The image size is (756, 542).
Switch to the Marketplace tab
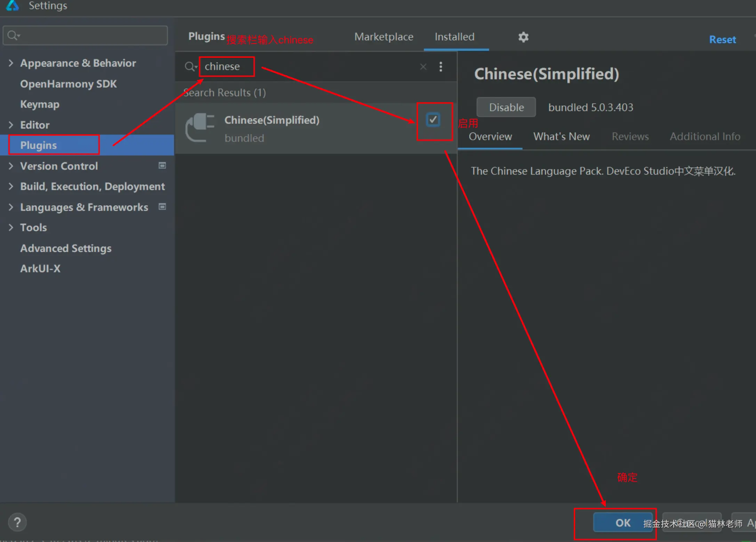(384, 37)
